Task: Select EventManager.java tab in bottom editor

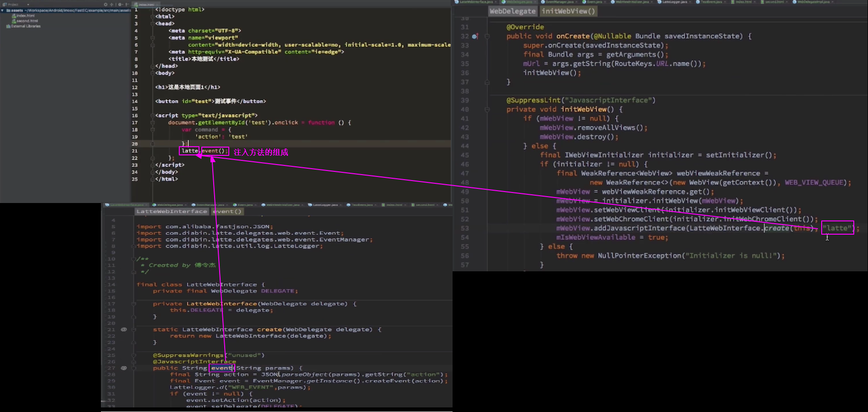Action: click(x=209, y=205)
